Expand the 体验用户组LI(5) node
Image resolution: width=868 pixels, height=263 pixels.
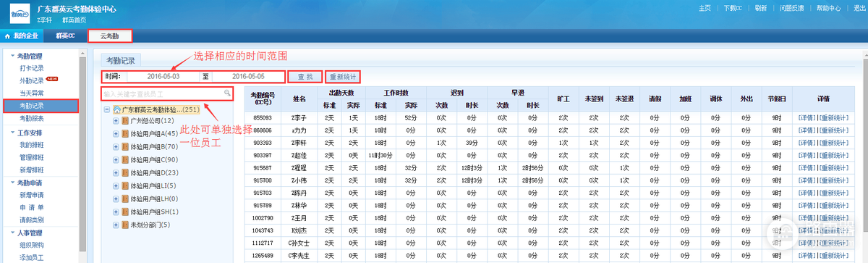(116, 186)
